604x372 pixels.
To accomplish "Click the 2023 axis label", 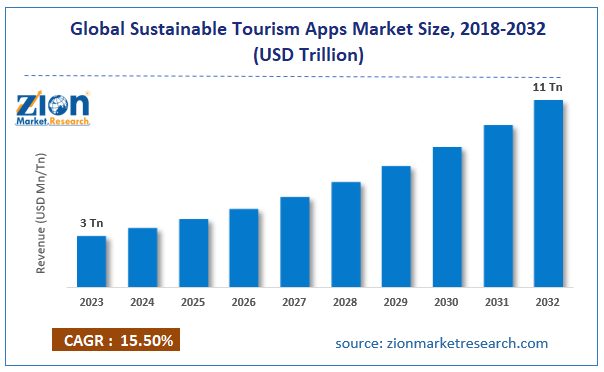I will point(92,302).
